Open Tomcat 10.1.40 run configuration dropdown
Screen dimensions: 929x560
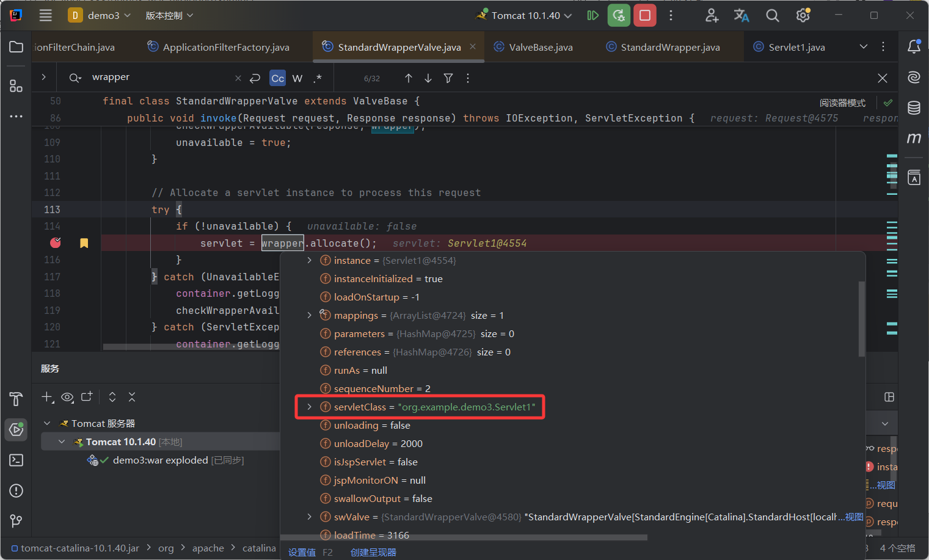(525, 15)
